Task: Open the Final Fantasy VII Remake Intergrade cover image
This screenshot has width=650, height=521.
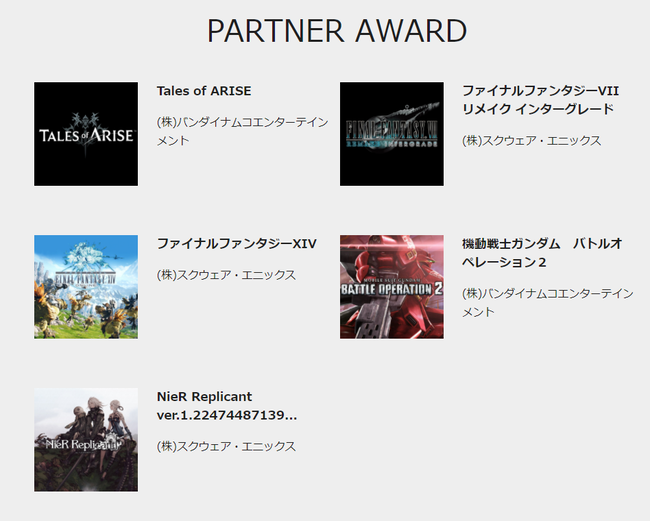Action: (x=392, y=134)
